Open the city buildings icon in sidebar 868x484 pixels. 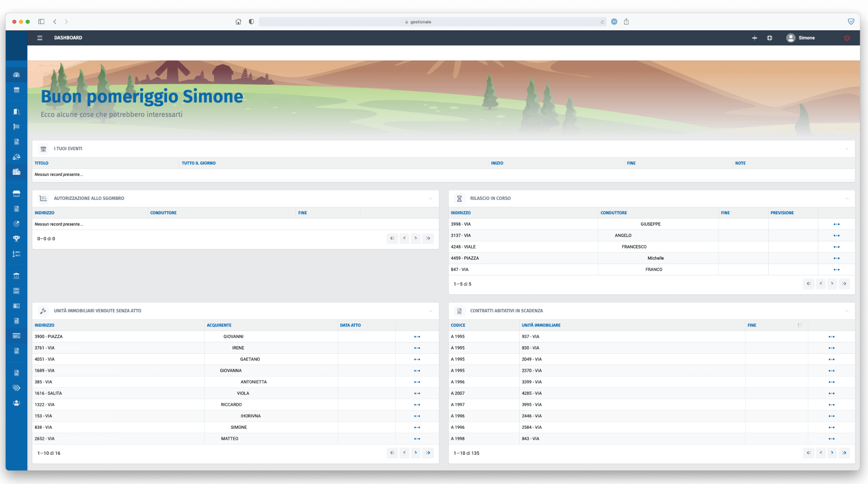coord(16,172)
